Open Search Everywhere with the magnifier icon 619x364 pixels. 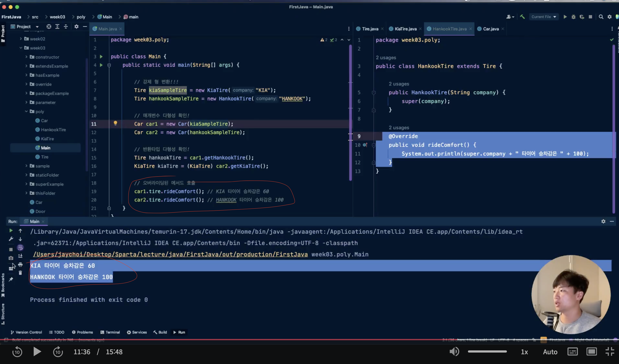click(601, 17)
